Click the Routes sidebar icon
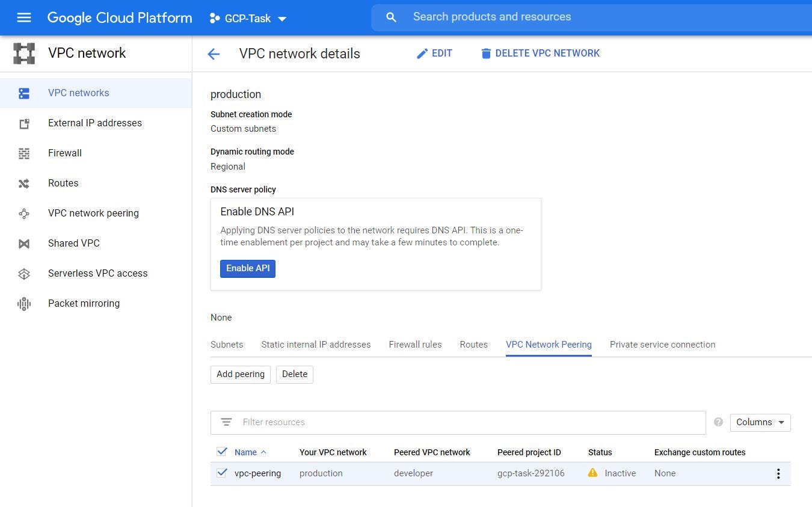This screenshot has height=507, width=812. click(24, 183)
